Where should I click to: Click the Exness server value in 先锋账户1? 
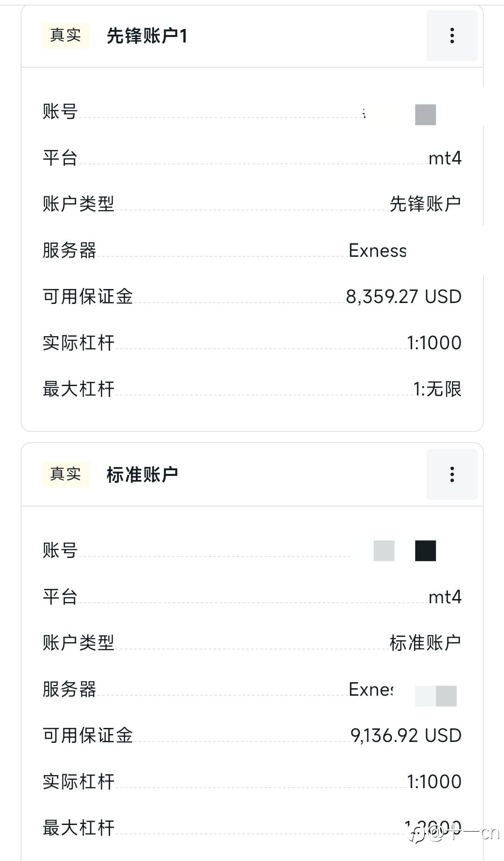point(378,251)
